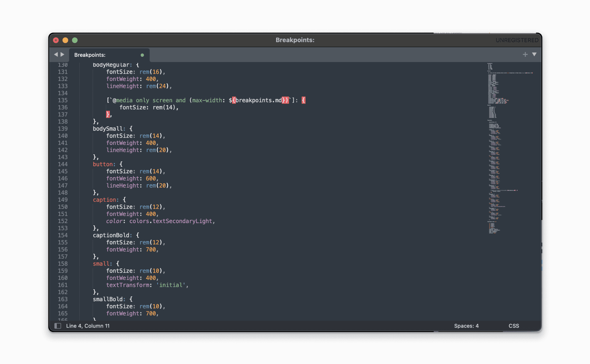Click the caption key on line 149
This screenshot has width=590, height=364.
(105, 200)
